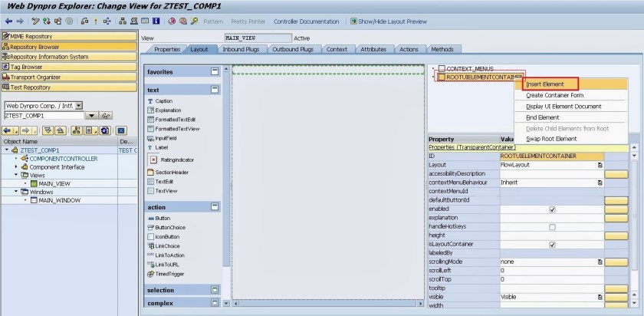Collapse all nodes icon in tree toolbar
644x316 pixels.
[x=61, y=130]
